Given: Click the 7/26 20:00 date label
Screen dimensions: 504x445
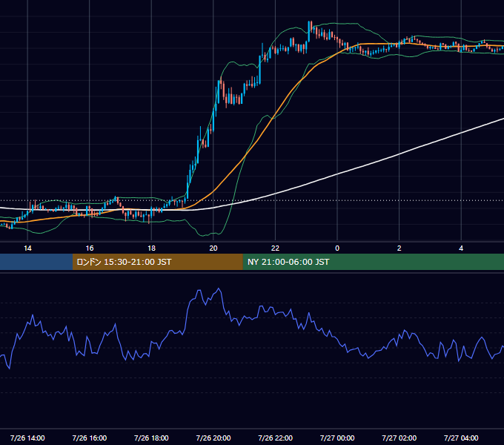Looking at the screenshot, I should point(213,438).
